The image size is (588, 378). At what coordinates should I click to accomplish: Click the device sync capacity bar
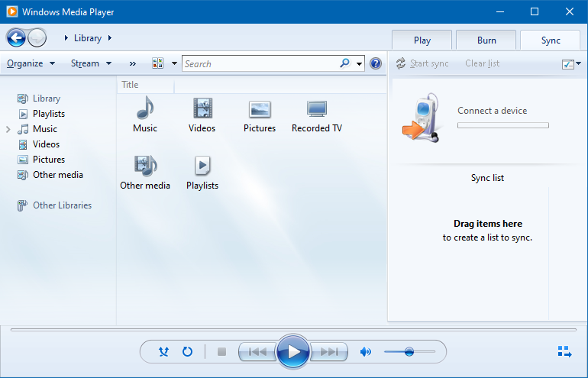[503, 125]
